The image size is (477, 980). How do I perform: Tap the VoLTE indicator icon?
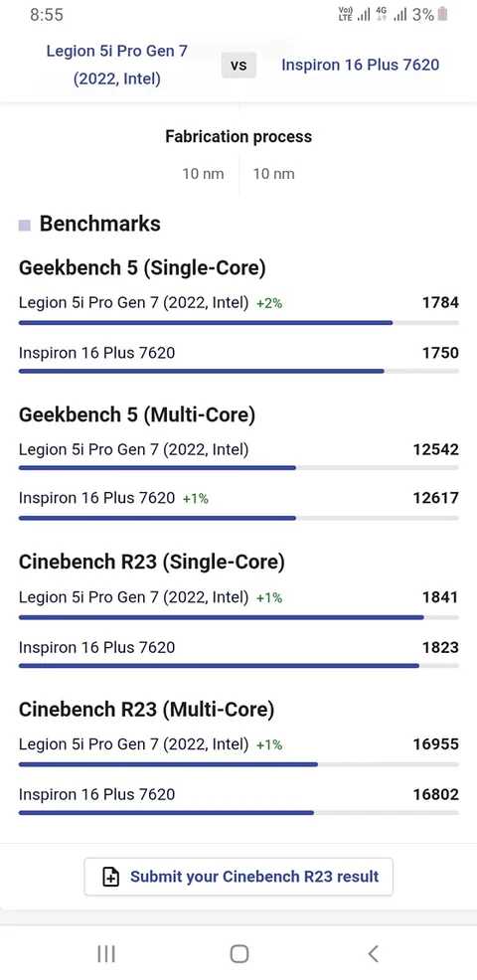(345, 14)
